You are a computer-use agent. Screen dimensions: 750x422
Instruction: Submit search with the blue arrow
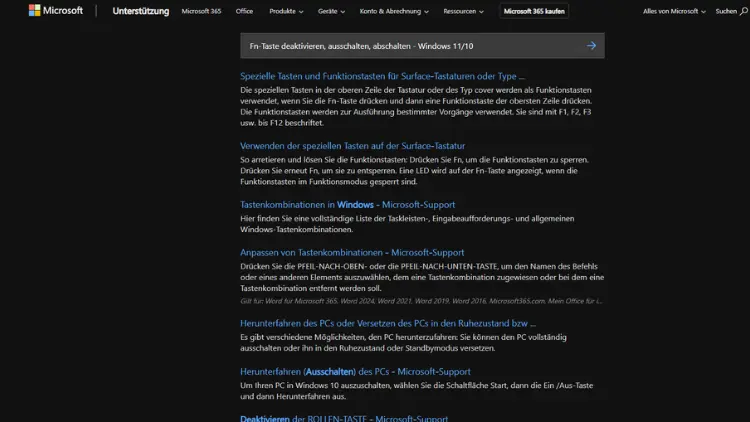pyautogui.click(x=591, y=46)
